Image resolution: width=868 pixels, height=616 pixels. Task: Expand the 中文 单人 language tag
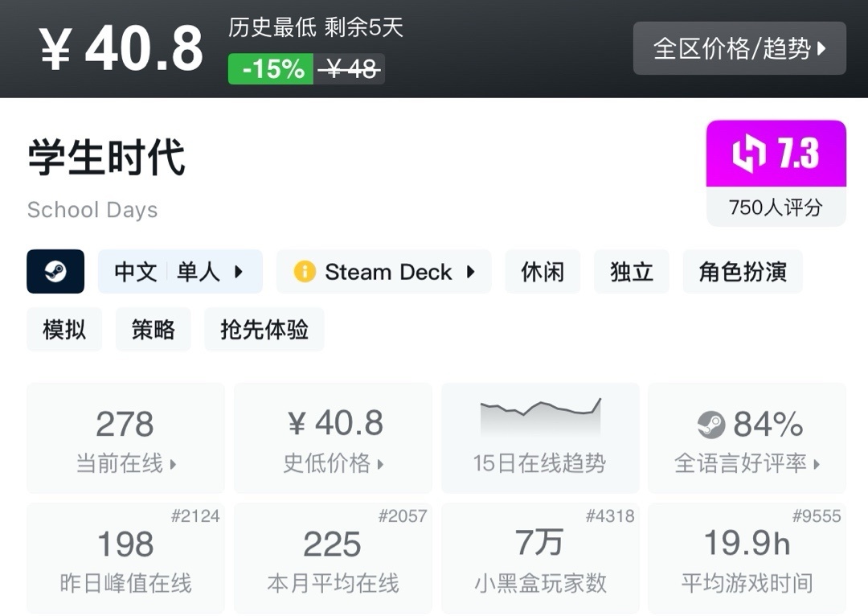click(180, 272)
